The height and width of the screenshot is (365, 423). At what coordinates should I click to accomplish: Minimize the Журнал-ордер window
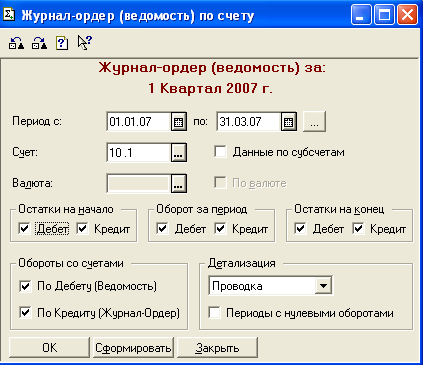(361, 15)
